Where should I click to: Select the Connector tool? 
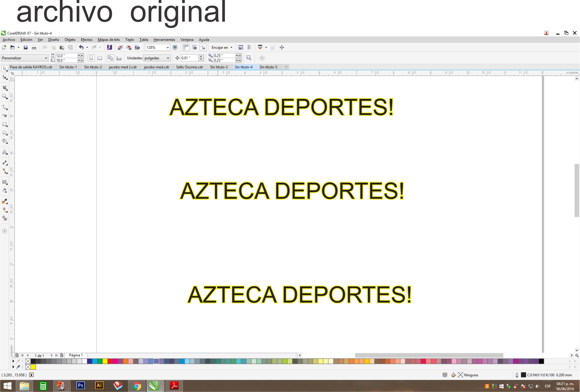[x=5, y=171]
